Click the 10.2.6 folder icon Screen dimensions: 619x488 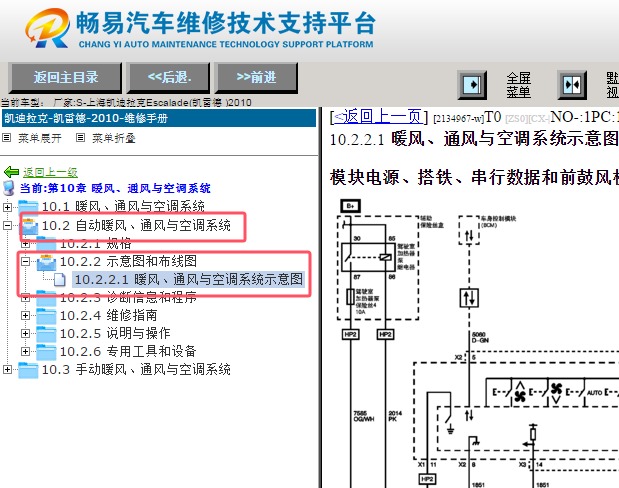click(46, 352)
